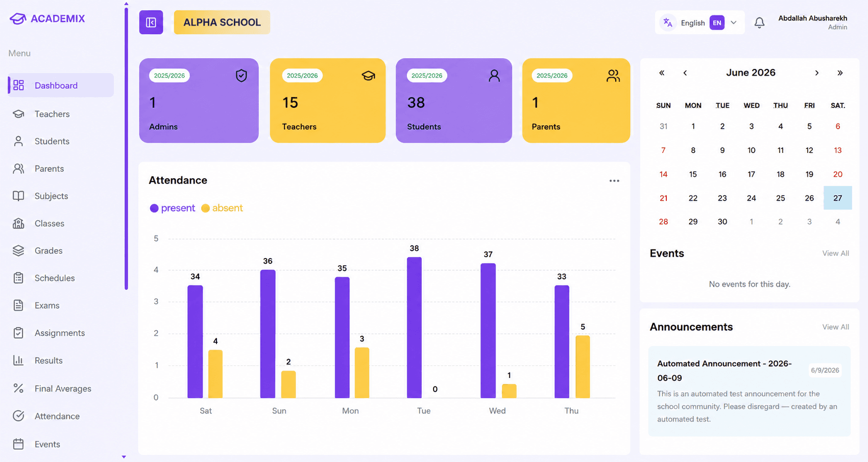This screenshot has width=868, height=462.
Task: Click the Exams document icon
Action: click(x=18, y=306)
